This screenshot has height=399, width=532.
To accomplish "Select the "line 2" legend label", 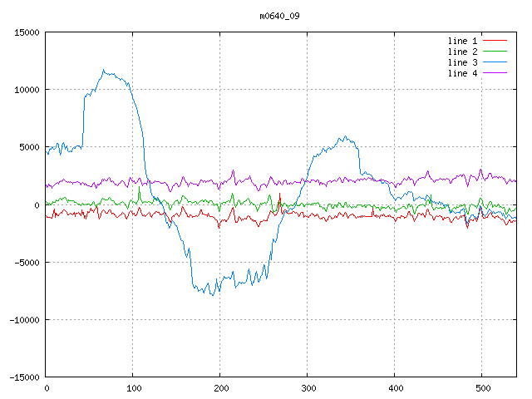I will tap(462, 52).
